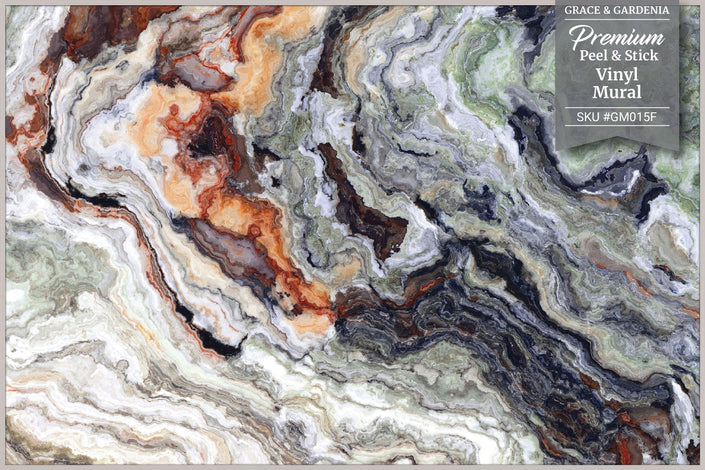Click the "Mural" word on the banner
Viewport: 705px width, 470px height.
pos(616,92)
